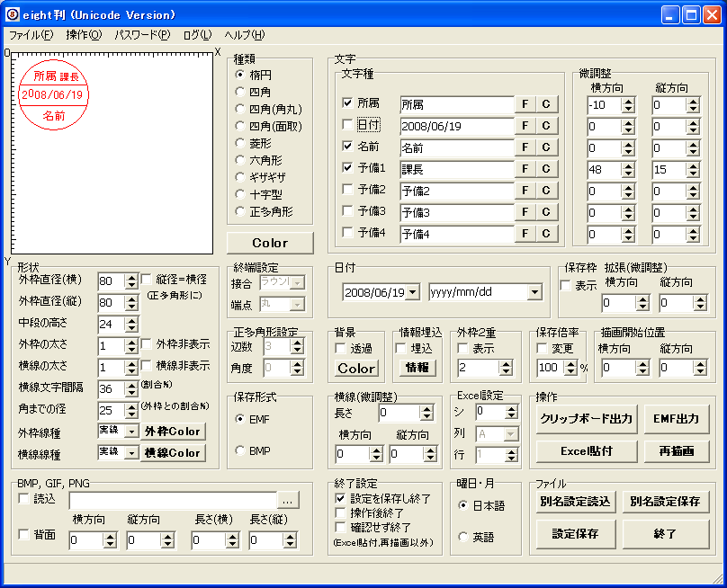Toggle the 横線非表示 checkbox

(146, 366)
